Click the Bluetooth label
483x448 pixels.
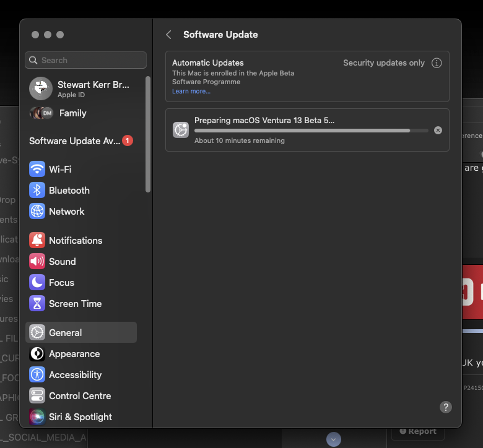(x=69, y=191)
